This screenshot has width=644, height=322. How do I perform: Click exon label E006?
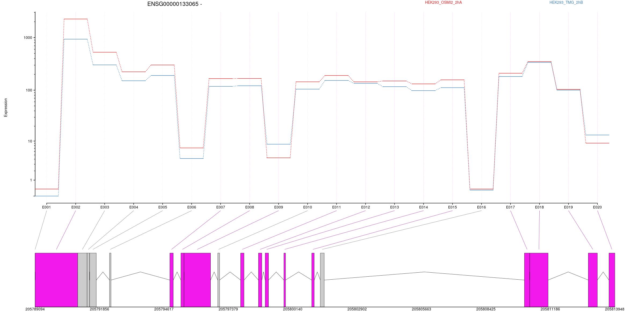pyautogui.click(x=192, y=207)
